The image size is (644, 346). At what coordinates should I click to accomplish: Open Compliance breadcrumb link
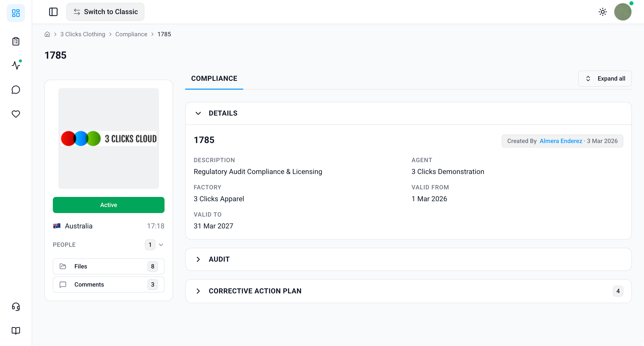(131, 34)
